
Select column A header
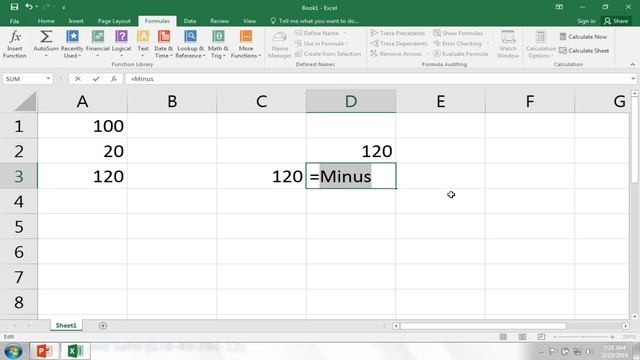coord(82,101)
